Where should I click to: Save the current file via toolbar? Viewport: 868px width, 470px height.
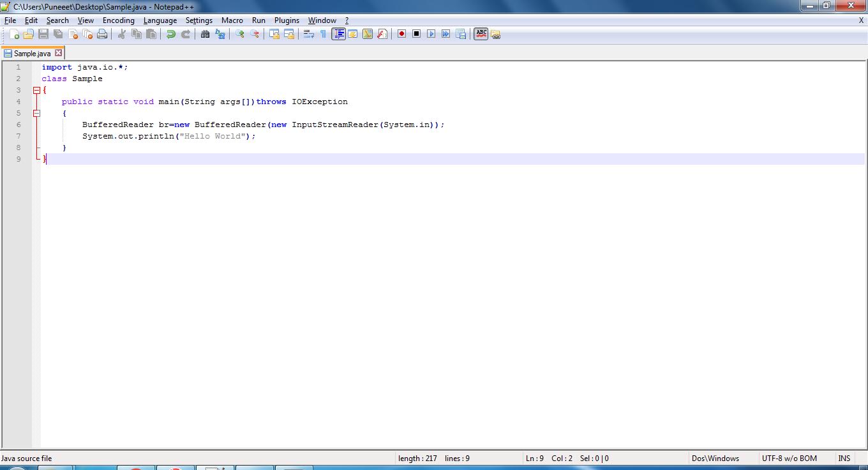pyautogui.click(x=43, y=34)
